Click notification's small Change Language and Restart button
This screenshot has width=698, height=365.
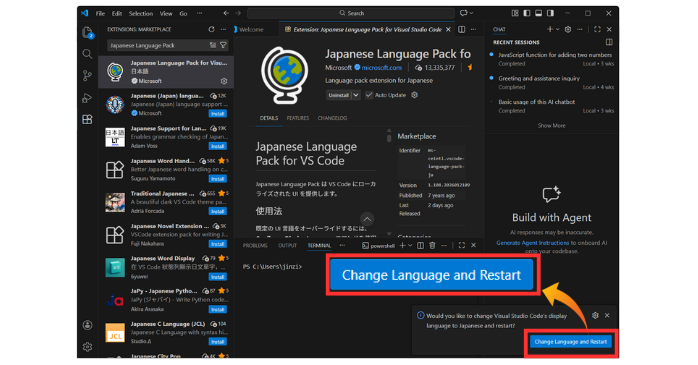571,342
